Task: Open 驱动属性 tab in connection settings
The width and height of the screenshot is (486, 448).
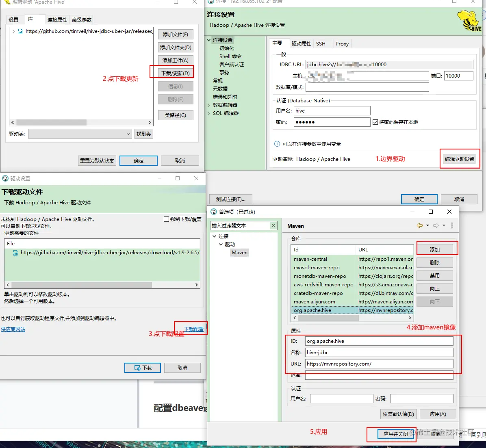Action: 301,44
